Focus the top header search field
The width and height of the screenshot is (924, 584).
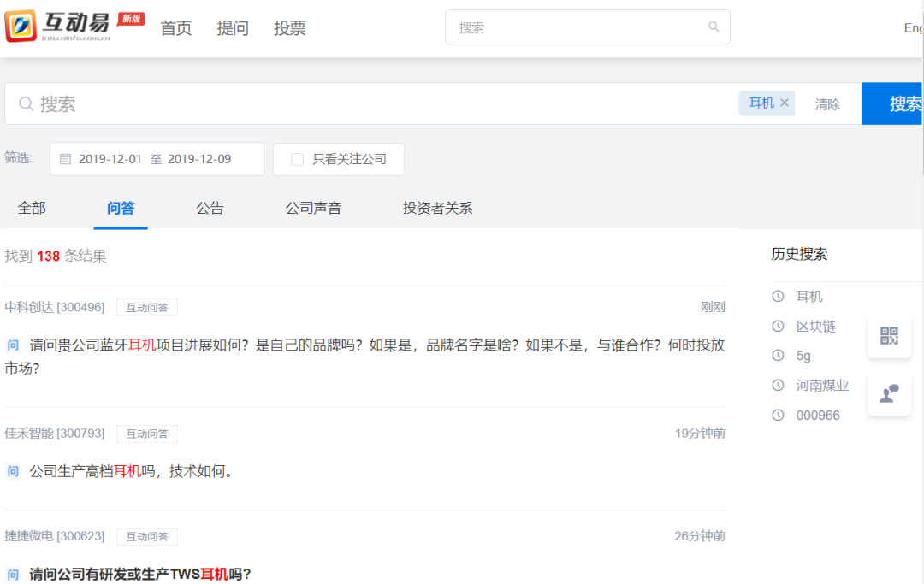[x=588, y=27]
